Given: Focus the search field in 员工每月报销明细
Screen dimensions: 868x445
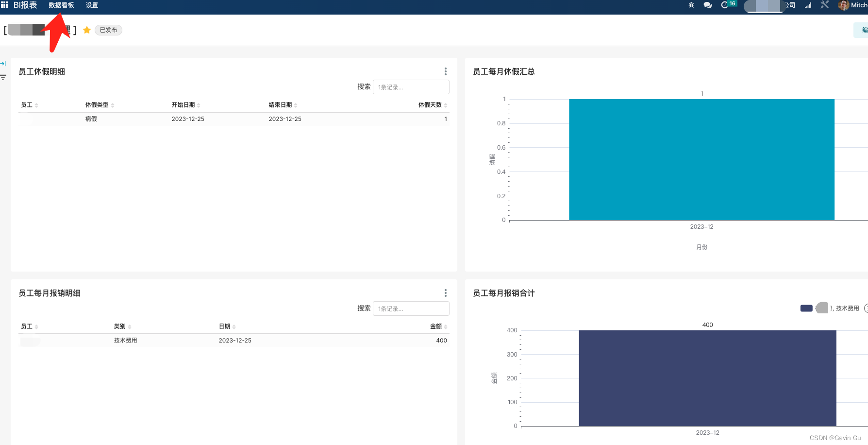Looking at the screenshot, I should (x=411, y=308).
